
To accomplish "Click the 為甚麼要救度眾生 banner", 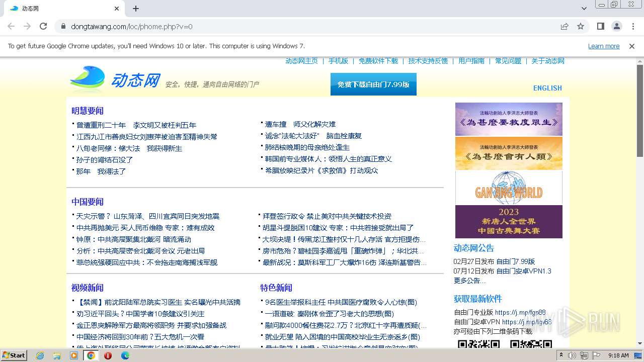I will tap(509, 119).
